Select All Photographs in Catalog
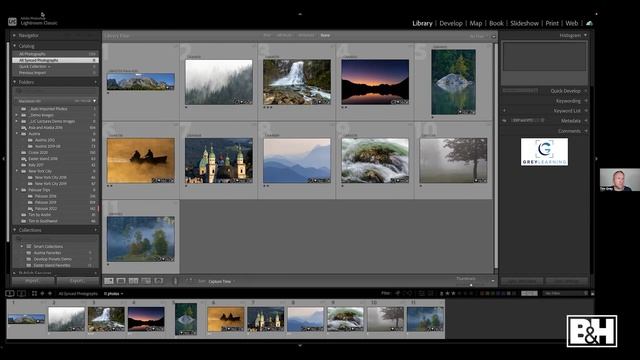 [55, 54]
